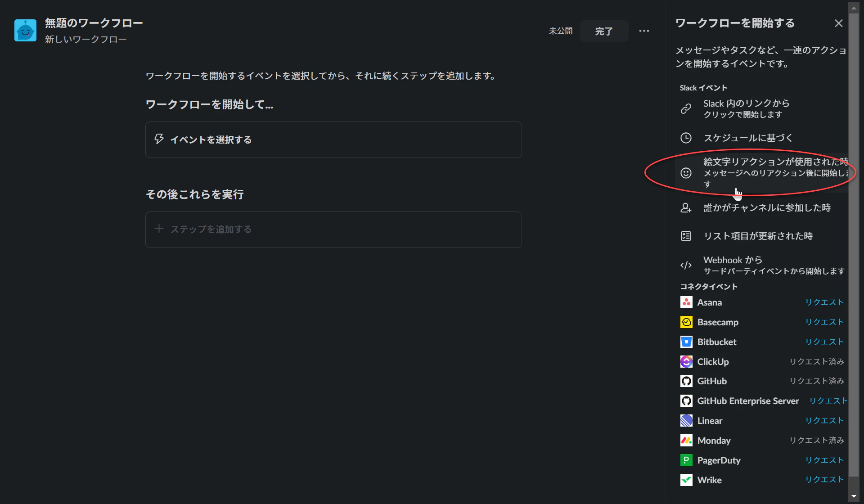This screenshot has width=864, height=504.
Task: Select リスト項目が更新された時 trigger
Action: 761,236
